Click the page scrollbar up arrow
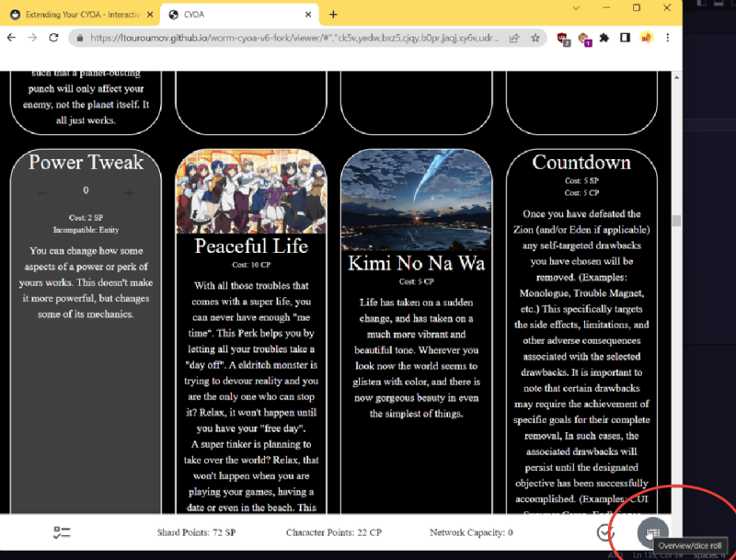This screenshot has height=560, width=736. coord(676,77)
